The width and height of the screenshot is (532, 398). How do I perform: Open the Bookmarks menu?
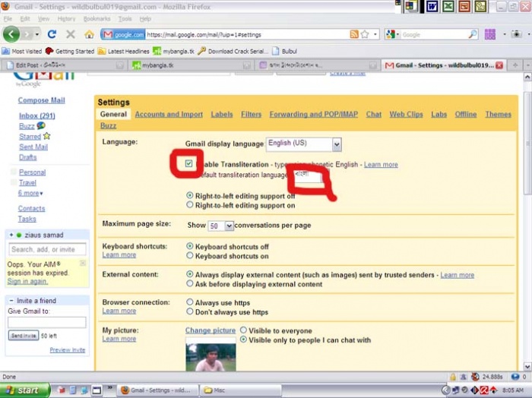coord(97,19)
